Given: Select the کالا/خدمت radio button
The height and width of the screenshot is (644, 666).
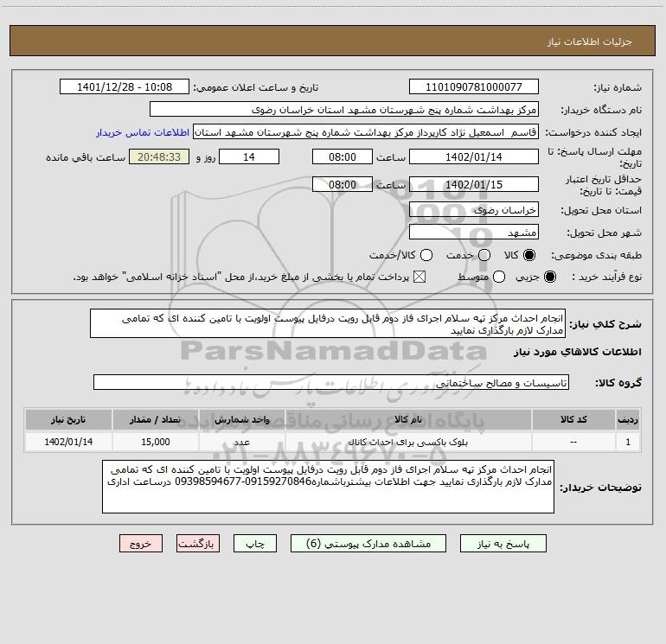Looking at the screenshot, I should [426, 255].
